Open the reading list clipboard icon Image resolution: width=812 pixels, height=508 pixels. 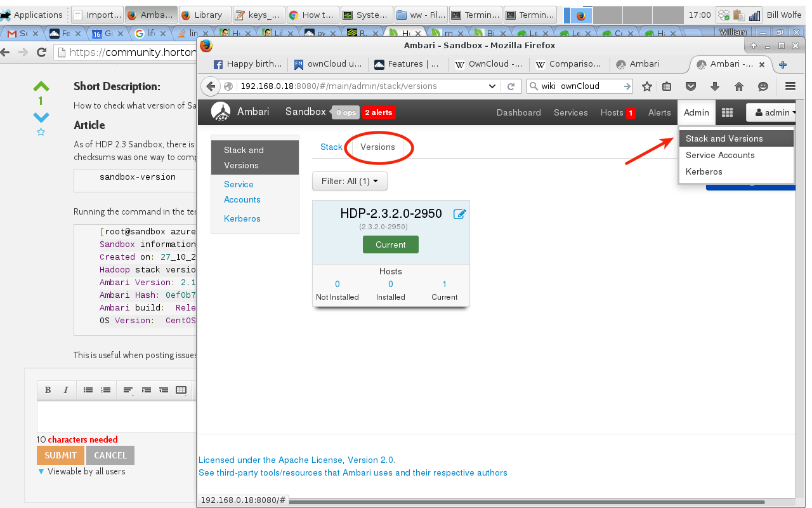(667, 86)
